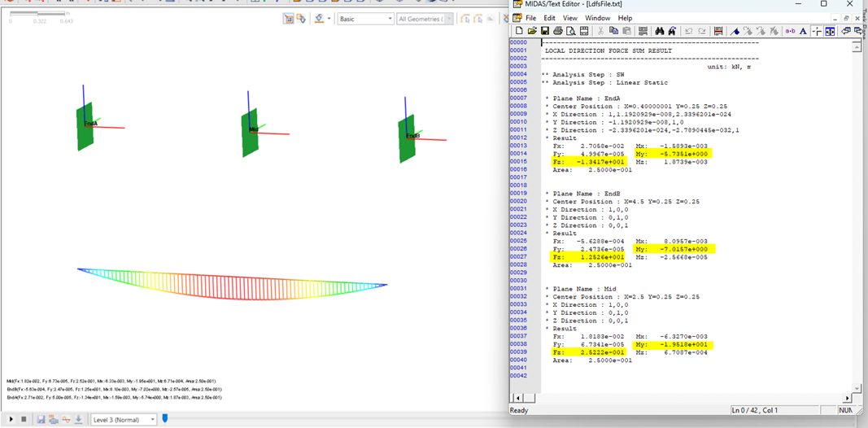Stop the result animation
The width and height of the screenshot is (868, 428).
[24, 420]
